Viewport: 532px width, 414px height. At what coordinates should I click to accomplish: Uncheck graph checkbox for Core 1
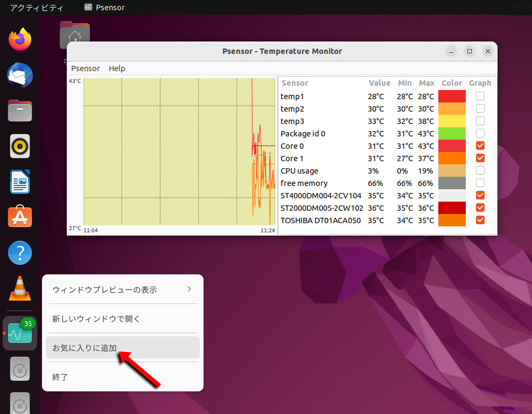(x=480, y=158)
